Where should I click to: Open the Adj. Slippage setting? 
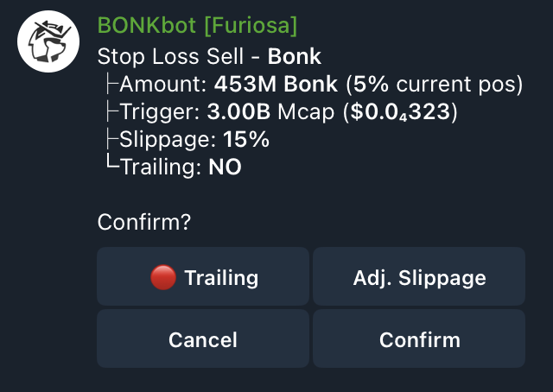pos(419,278)
